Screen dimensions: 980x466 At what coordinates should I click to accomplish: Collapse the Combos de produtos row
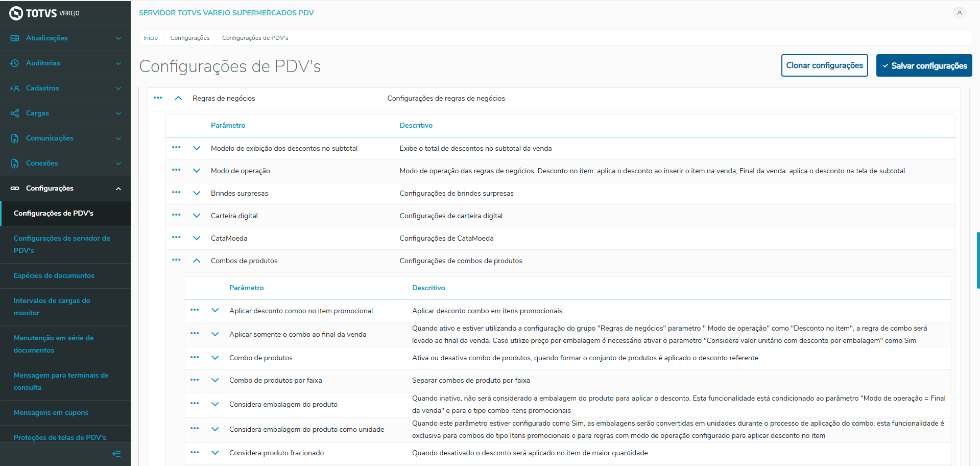[x=197, y=261]
